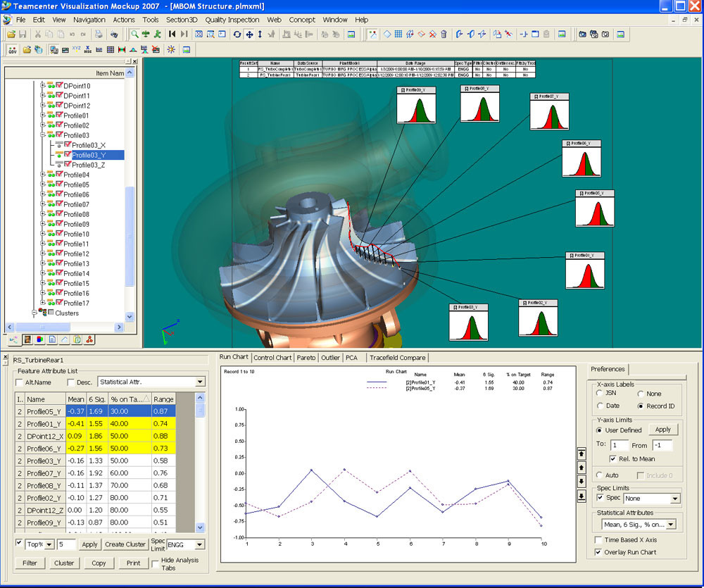Screen dimensions: 704x588
Task: Collapse the Profile03 tree node
Action: (x=43, y=135)
